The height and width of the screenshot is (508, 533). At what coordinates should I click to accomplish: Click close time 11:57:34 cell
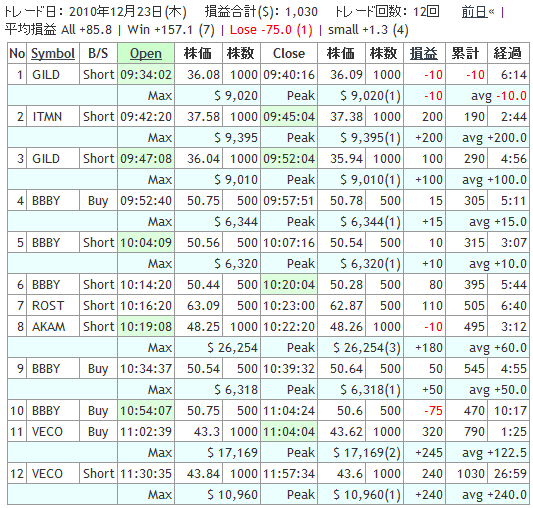pyautogui.click(x=289, y=474)
